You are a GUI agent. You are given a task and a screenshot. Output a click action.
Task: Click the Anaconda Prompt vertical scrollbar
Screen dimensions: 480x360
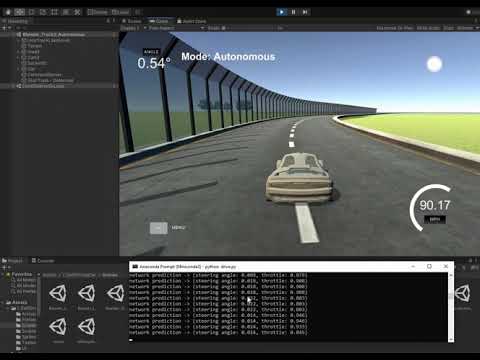point(451,307)
